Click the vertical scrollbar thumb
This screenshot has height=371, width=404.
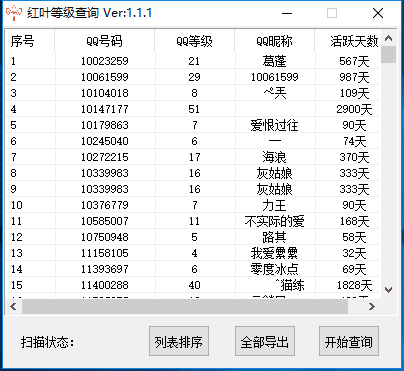tap(388, 55)
